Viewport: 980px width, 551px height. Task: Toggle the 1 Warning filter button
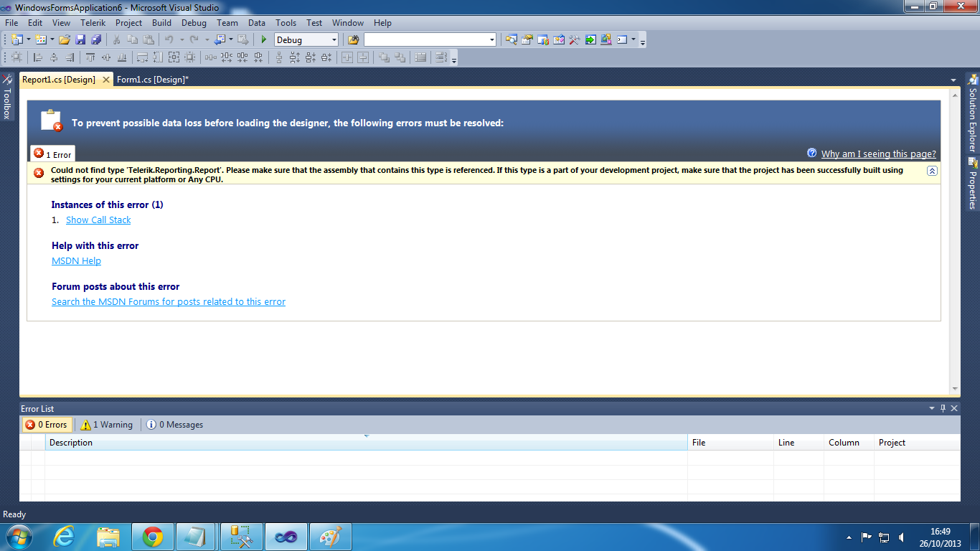pyautogui.click(x=107, y=425)
